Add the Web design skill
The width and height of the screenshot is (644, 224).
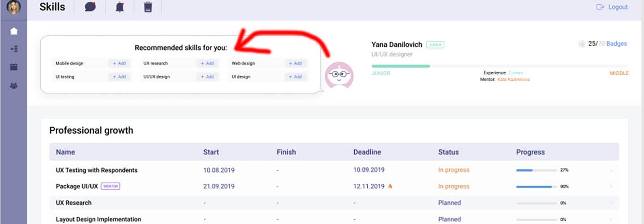coord(296,64)
